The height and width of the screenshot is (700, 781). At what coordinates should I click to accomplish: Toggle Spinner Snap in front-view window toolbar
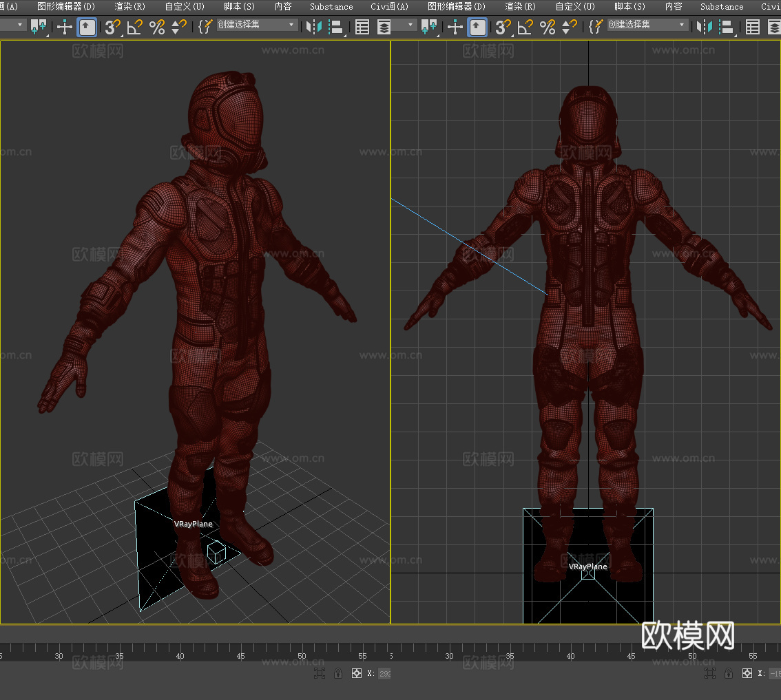pyautogui.click(x=570, y=27)
